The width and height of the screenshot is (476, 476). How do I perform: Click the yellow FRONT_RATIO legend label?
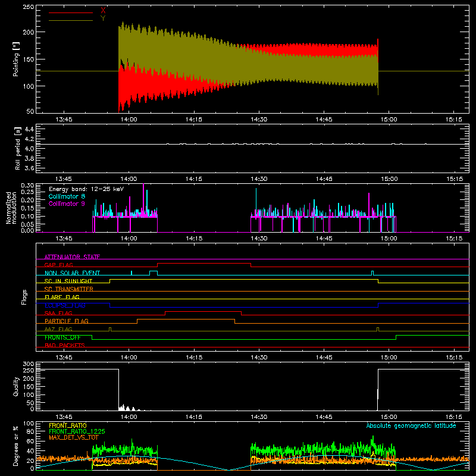pyautogui.click(x=68, y=425)
